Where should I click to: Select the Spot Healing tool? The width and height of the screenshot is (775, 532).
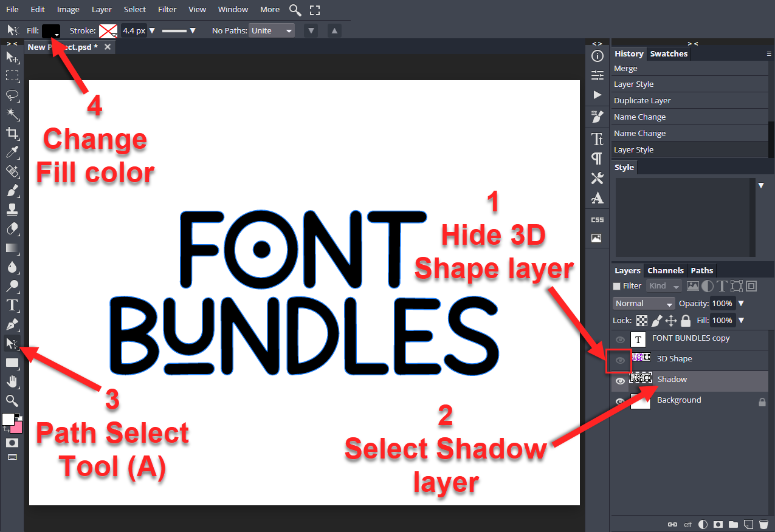(12, 171)
